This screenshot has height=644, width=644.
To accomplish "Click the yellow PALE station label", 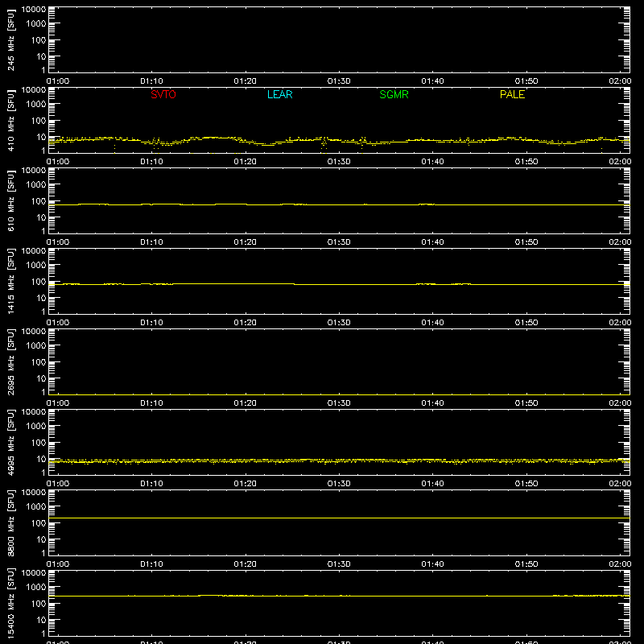I will tap(512, 94).
